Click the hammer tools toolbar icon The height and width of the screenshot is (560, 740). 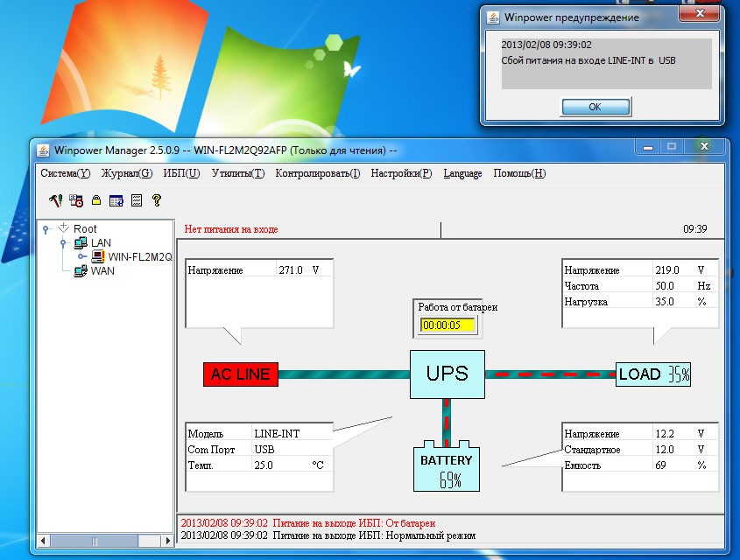tap(55, 200)
